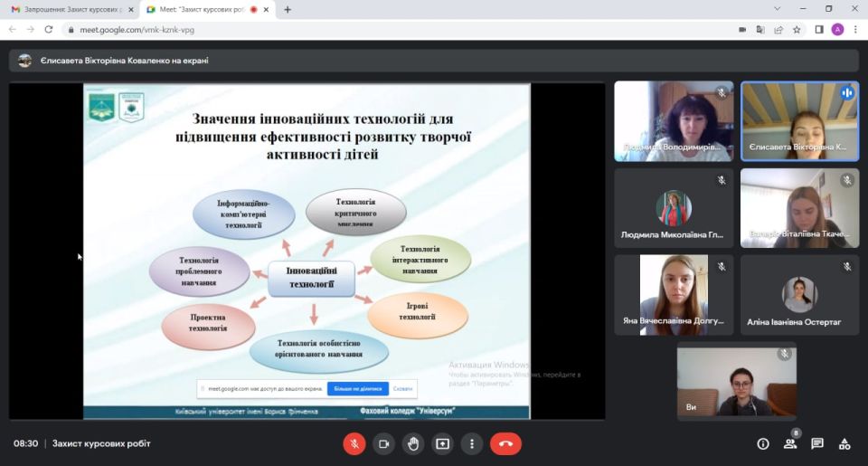Open the three-dot More options menu
Viewport: 868px width, 466px height.
(x=472, y=444)
